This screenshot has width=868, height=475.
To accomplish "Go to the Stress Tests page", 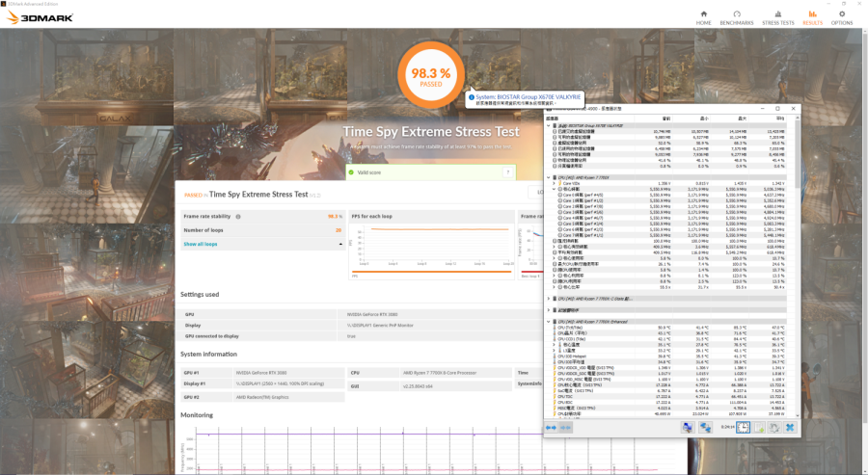I will [x=777, y=17].
